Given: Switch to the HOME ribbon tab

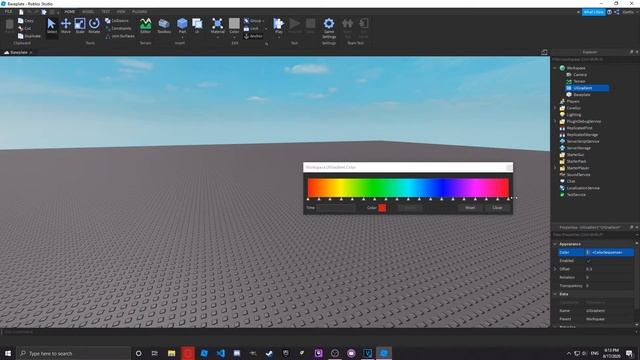Looking at the screenshot, I should pos(70,12).
